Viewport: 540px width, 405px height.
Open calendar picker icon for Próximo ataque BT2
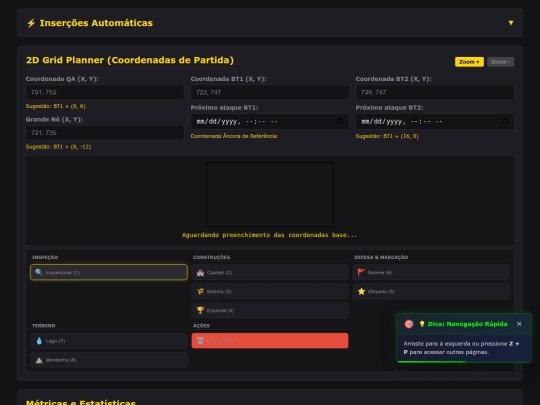tap(505, 121)
